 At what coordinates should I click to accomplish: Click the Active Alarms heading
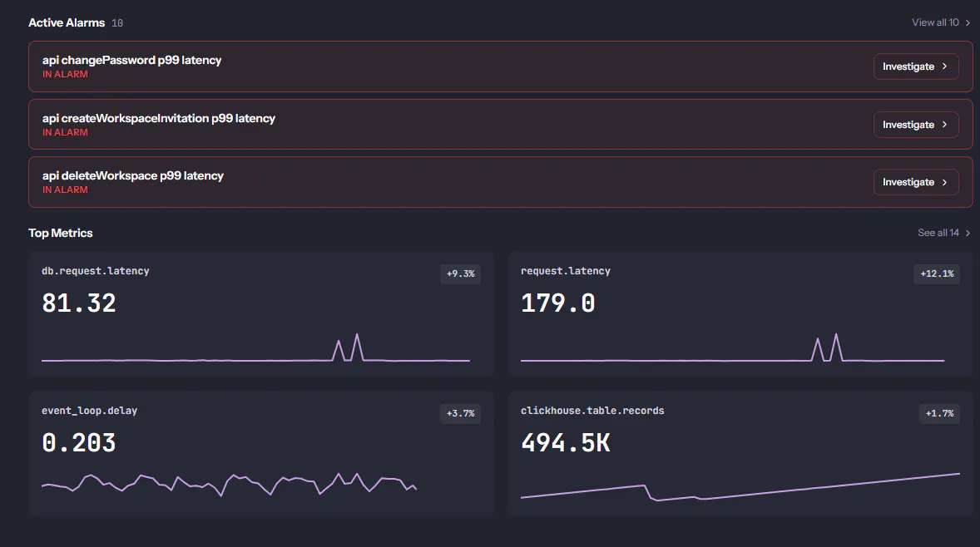pyautogui.click(x=67, y=22)
